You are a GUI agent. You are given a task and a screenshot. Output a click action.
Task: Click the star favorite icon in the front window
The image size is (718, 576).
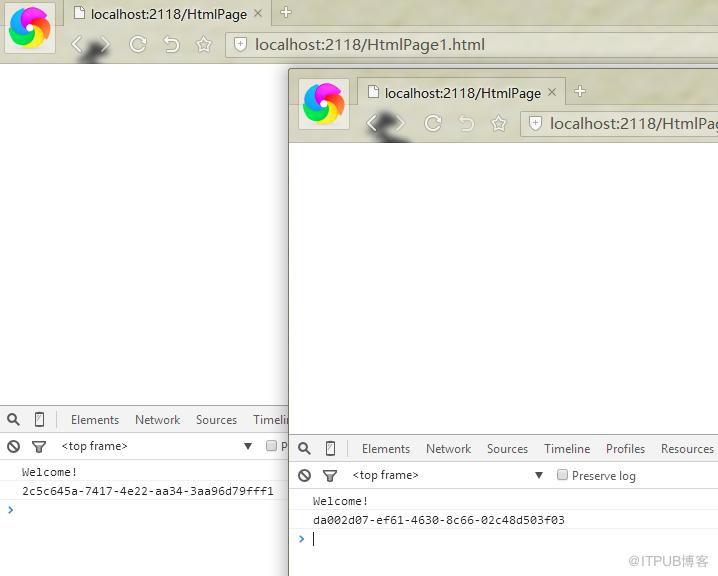point(499,123)
